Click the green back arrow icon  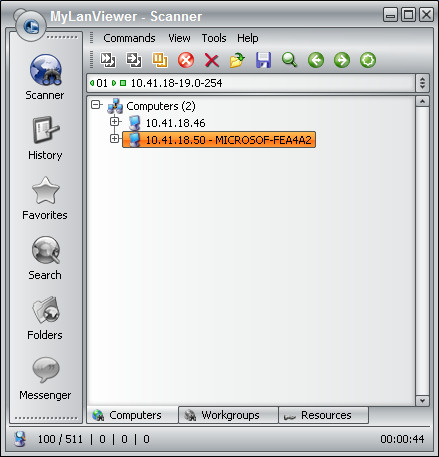click(316, 60)
